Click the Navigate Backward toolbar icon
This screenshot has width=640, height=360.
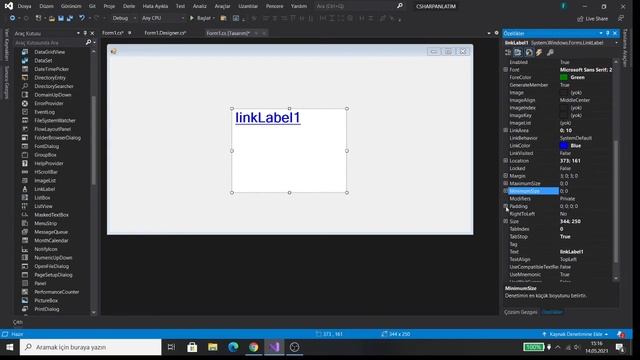(12, 18)
